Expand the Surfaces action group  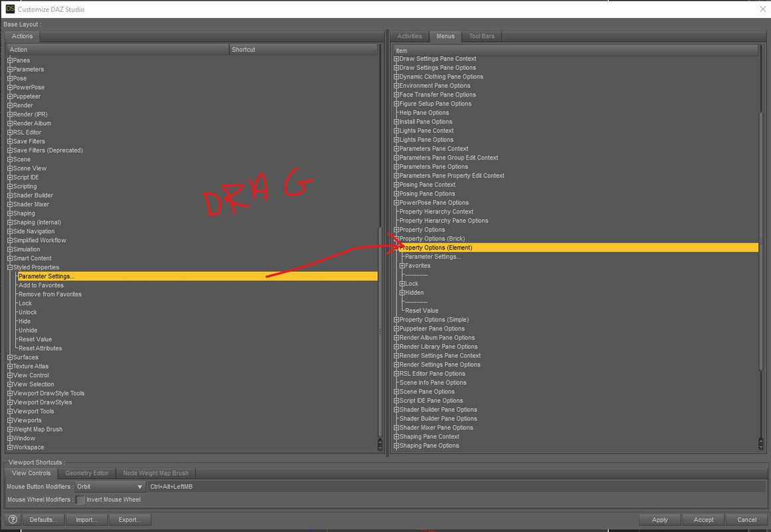point(10,358)
